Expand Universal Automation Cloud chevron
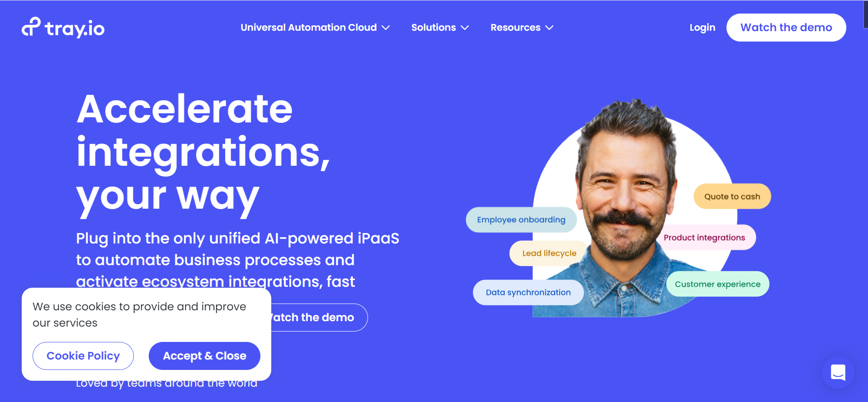The image size is (868, 402). tap(386, 28)
